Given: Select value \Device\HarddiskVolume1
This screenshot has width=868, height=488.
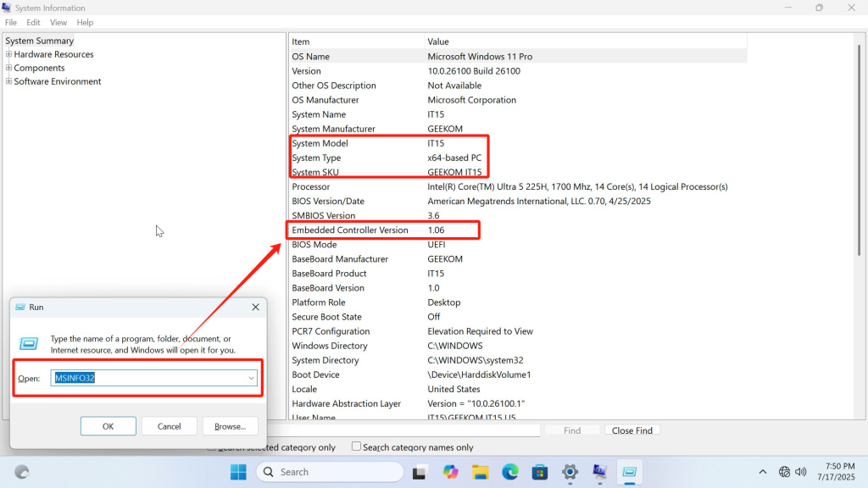Looking at the screenshot, I should 479,374.
